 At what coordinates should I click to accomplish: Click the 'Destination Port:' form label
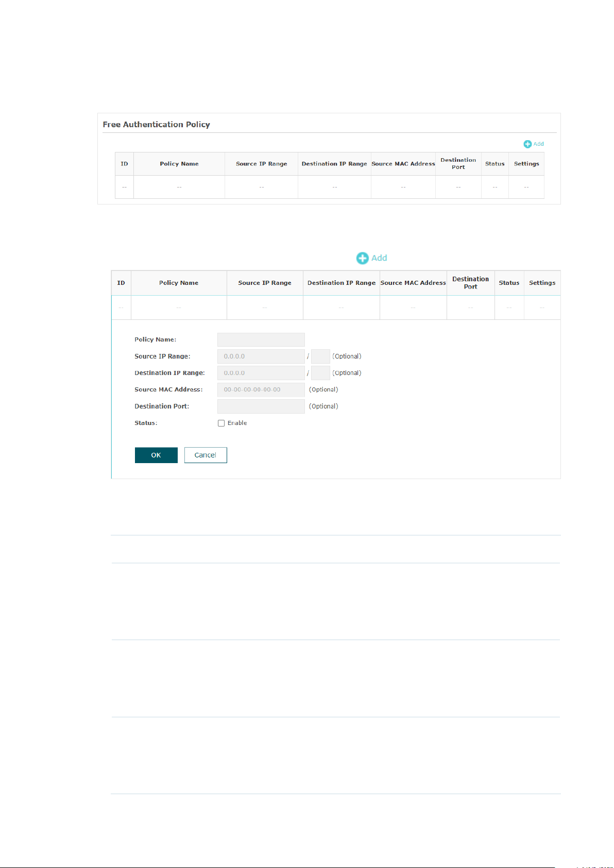[x=162, y=406]
